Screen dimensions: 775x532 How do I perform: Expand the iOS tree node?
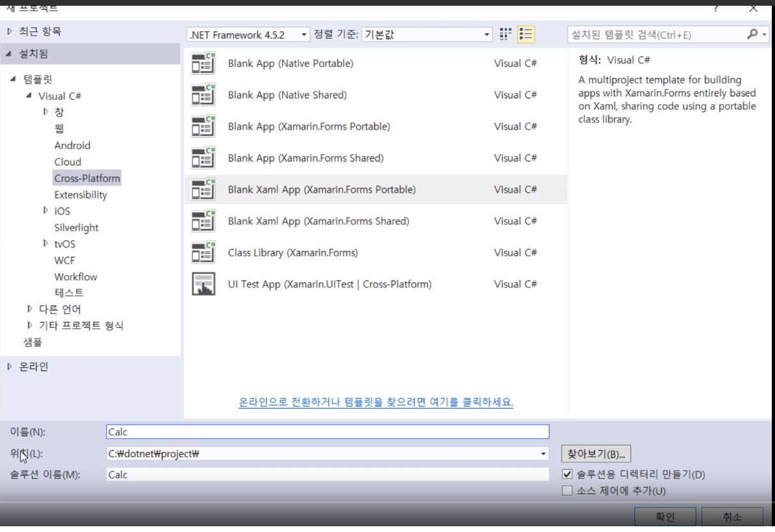pyautogui.click(x=45, y=210)
